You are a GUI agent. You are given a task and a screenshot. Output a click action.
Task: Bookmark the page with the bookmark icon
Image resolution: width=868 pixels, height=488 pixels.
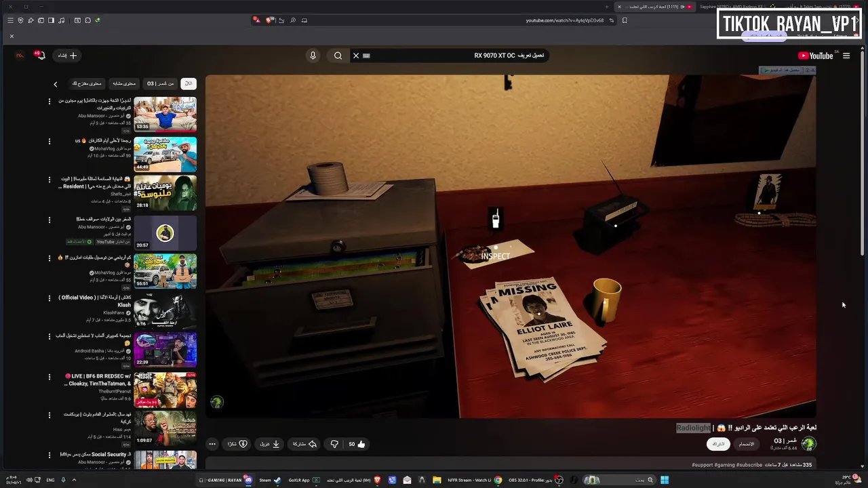click(x=625, y=20)
